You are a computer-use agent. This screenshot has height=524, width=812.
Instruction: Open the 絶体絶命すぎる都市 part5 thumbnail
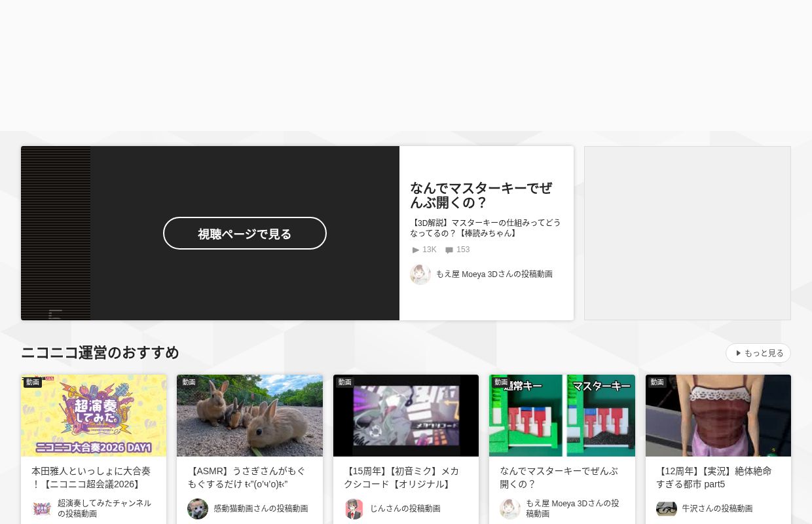click(x=718, y=415)
